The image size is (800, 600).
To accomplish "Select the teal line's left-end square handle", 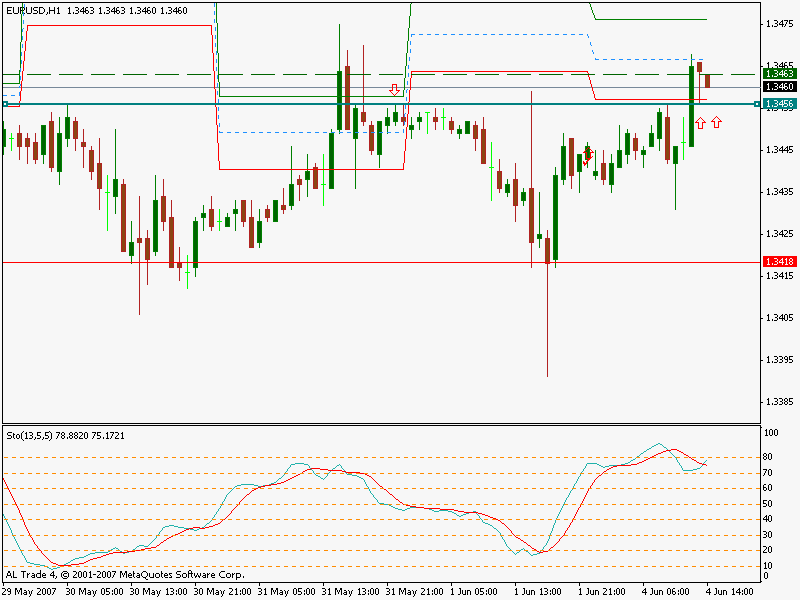I will click(5, 104).
